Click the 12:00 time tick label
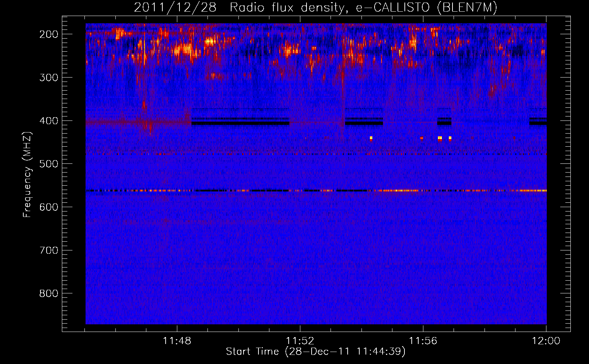The width and height of the screenshot is (589, 364). (x=546, y=341)
